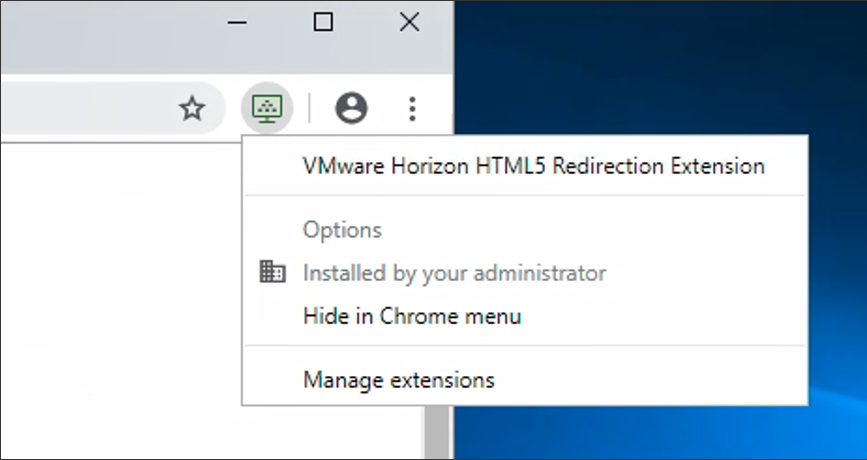Choose Hide in Chrome menu
The width and height of the screenshot is (867, 460).
coord(412,317)
